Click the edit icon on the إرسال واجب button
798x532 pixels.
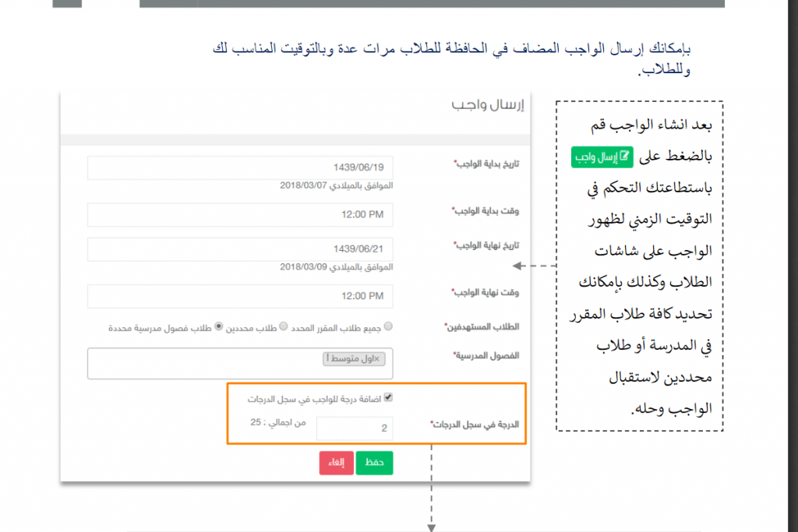click(x=624, y=157)
